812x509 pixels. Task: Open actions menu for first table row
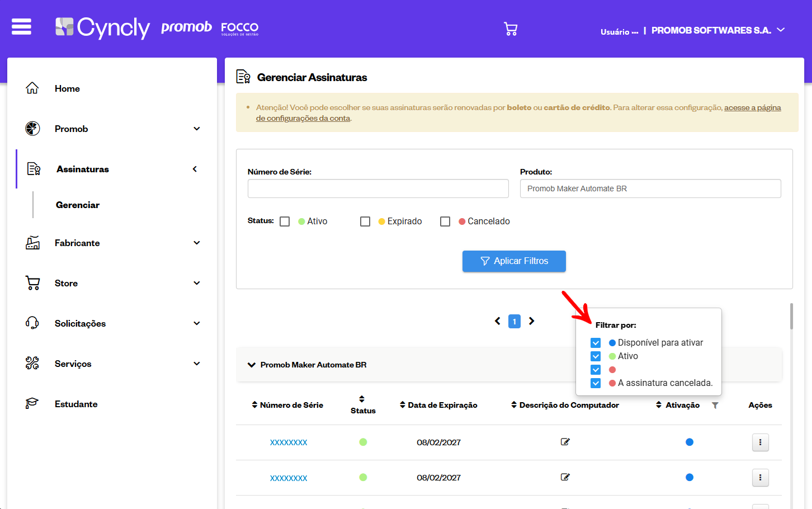tap(760, 442)
